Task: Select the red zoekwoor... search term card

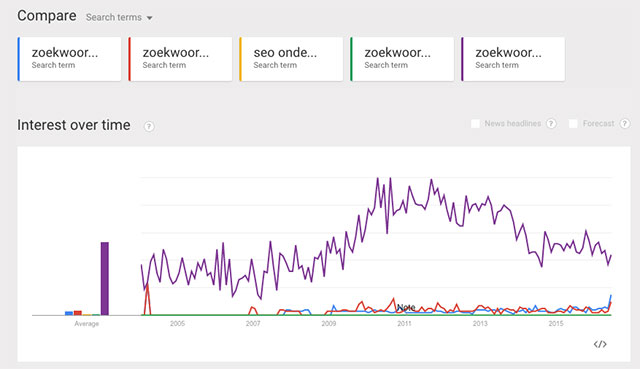Action: 180,59
